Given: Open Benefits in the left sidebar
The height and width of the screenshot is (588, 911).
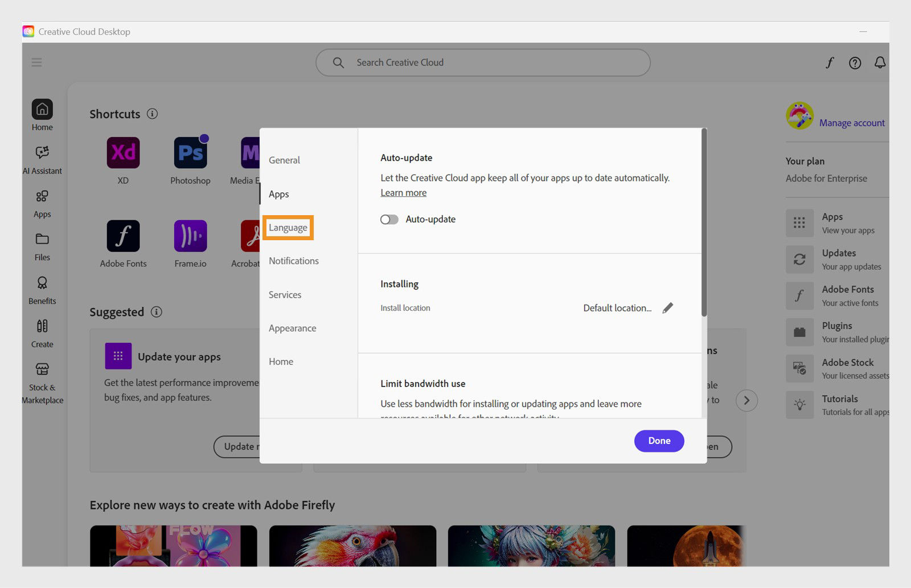Looking at the screenshot, I should click(x=42, y=290).
